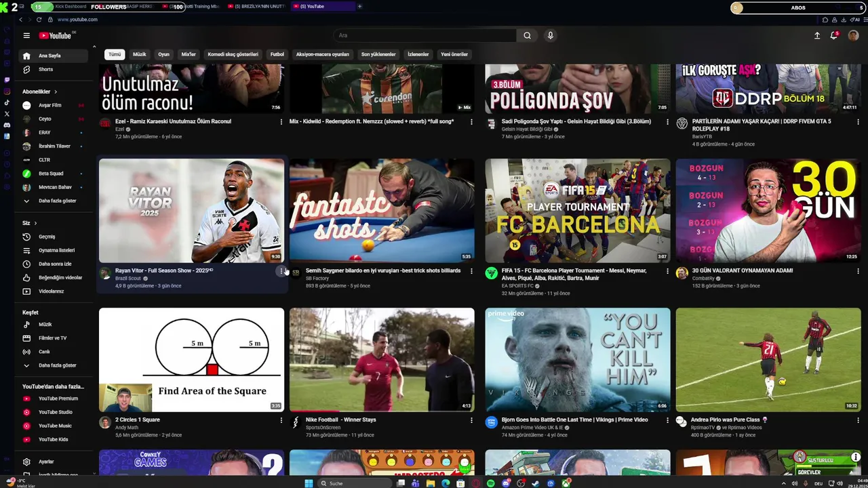Play Rayan Vitor 2025 thumbnail
The height and width of the screenshot is (488, 868).
click(192, 210)
